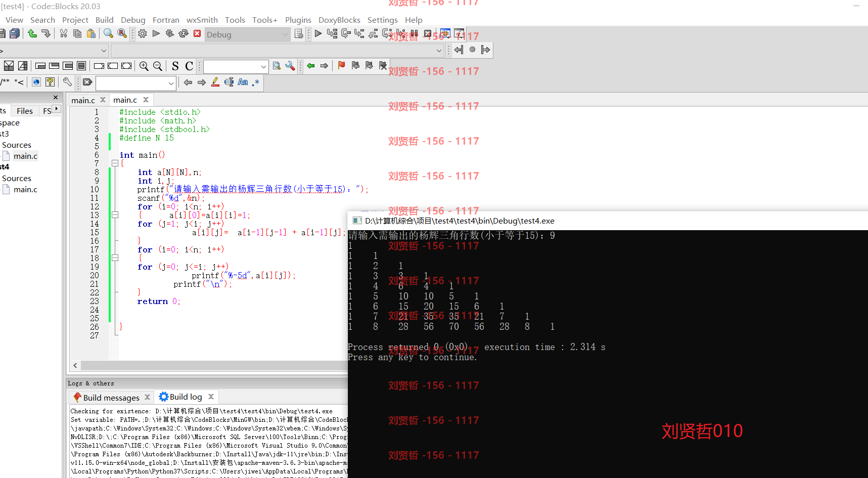Click the green Jump back arrow

pos(310,66)
